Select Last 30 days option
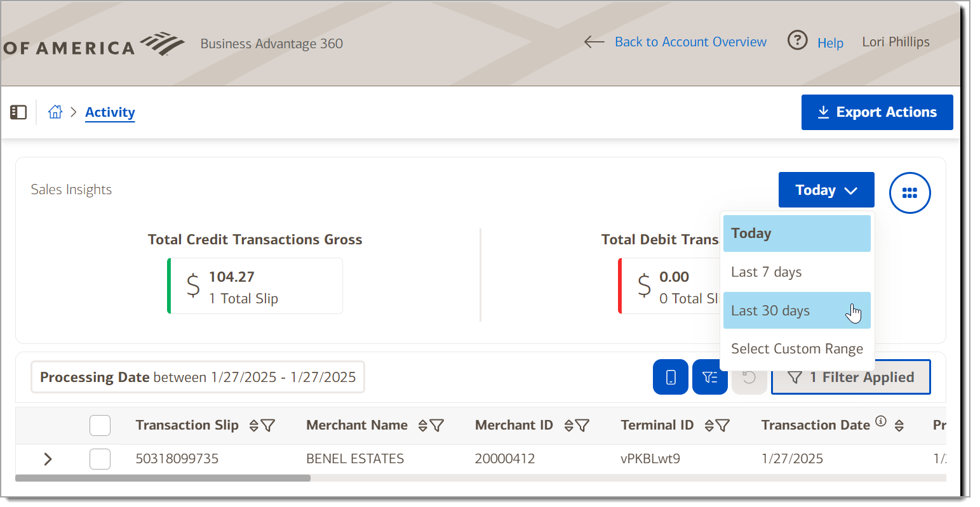The height and width of the screenshot is (507, 980). tap(797, 310)
